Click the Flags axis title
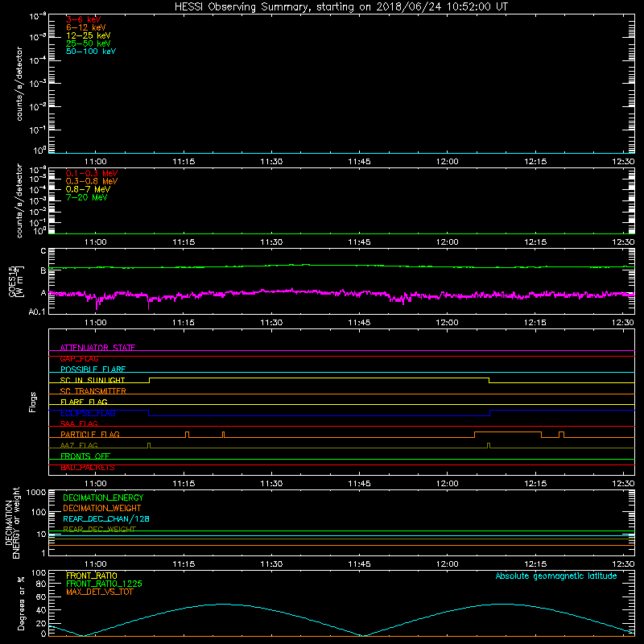 [33, 402]
